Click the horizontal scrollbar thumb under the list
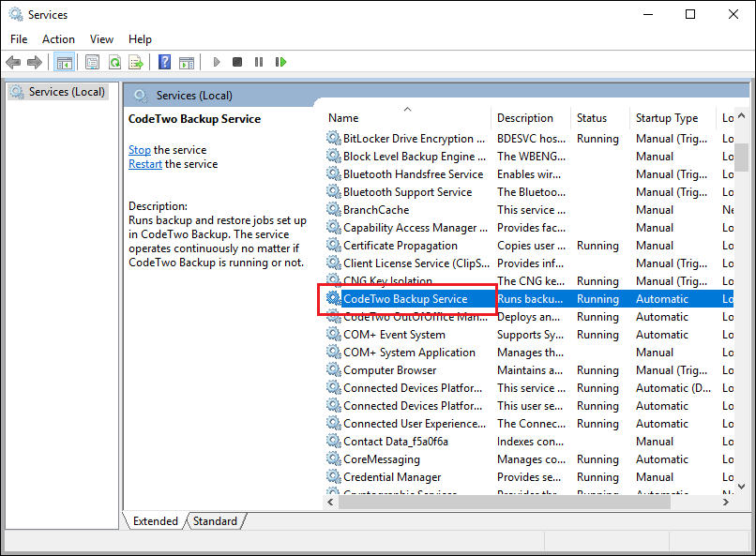Viewport: 756px width, 556px height. coord(505,502)
